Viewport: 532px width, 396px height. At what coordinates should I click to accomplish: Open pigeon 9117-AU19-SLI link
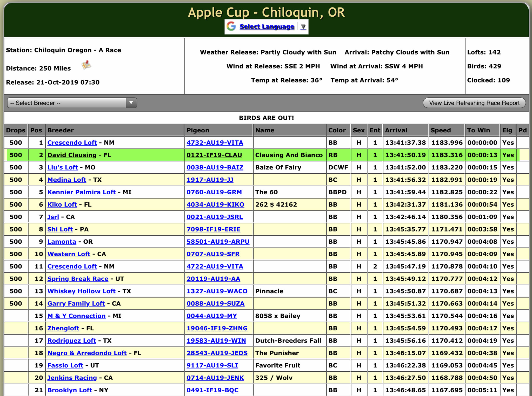[x=212, y=366]
